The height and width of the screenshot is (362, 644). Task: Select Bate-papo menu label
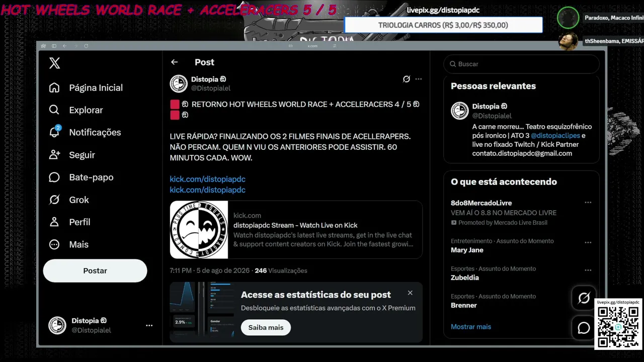click(91, 177)
